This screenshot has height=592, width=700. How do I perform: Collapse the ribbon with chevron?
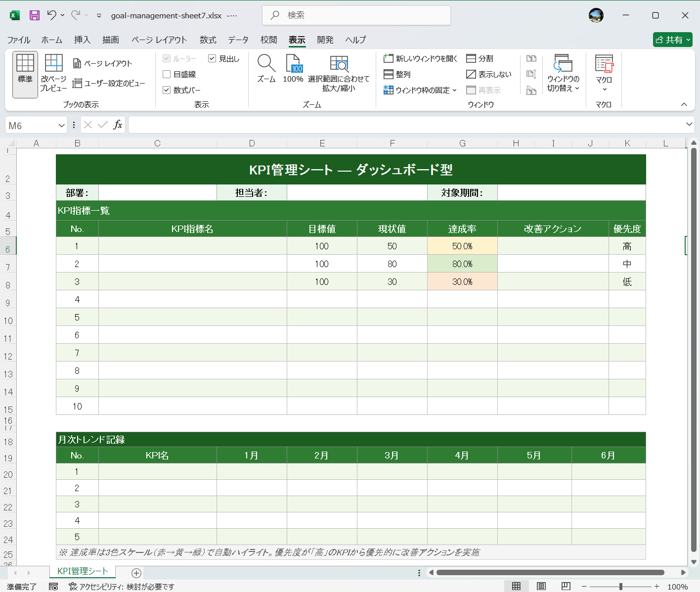[684, 104]
